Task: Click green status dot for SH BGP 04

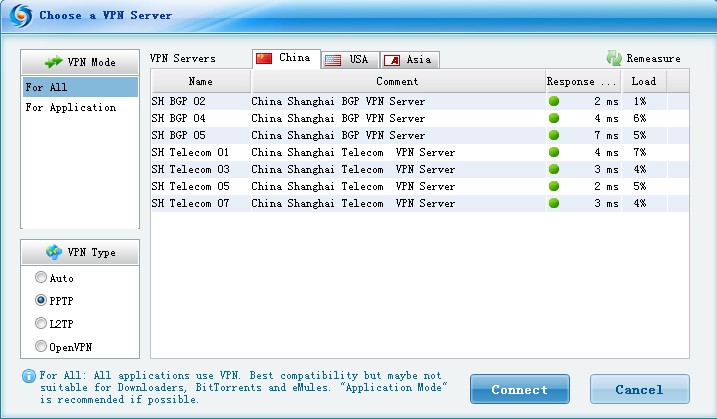Action: point(554,118)
